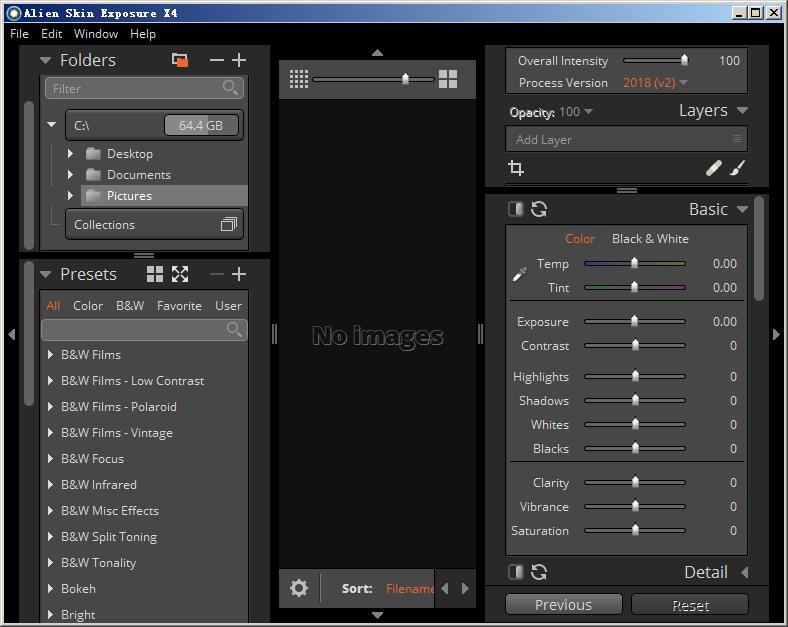Select the Color presets tab
788x627 pixels.
pos(88,305)
